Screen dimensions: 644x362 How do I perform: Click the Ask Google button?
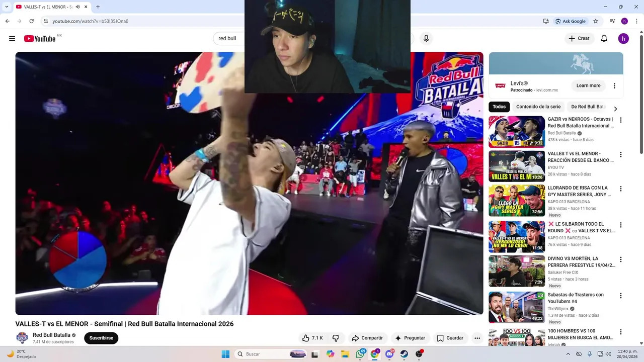point(571,21)
